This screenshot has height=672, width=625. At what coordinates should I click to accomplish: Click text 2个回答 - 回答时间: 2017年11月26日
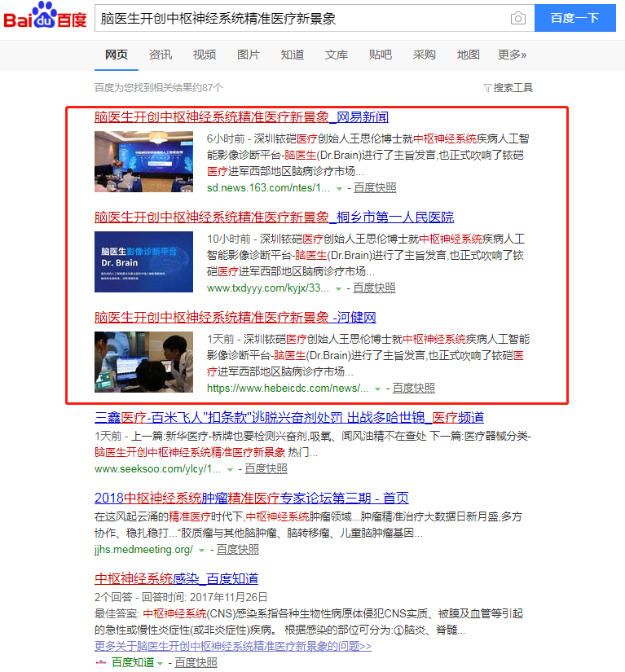point(181,597)
